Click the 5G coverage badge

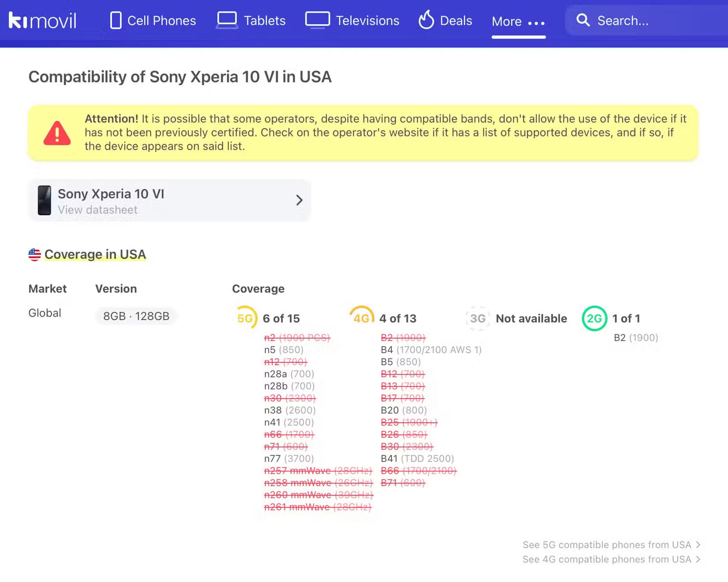pyautogui.click(x=245, y=318)
